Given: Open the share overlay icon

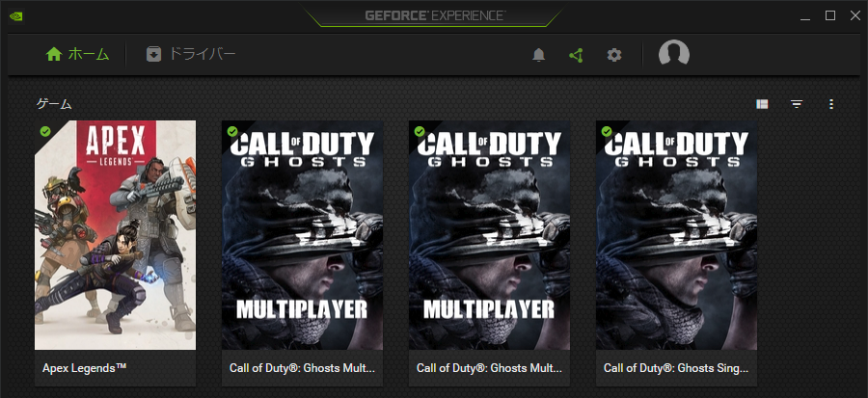Looking at the screenshot, I should [x=577, y=55].
